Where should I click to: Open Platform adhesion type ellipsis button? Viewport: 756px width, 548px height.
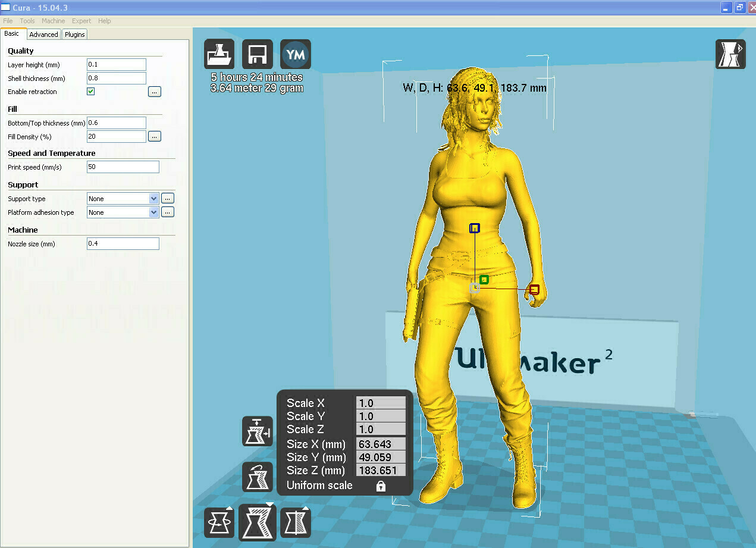[x=168, y=212]
